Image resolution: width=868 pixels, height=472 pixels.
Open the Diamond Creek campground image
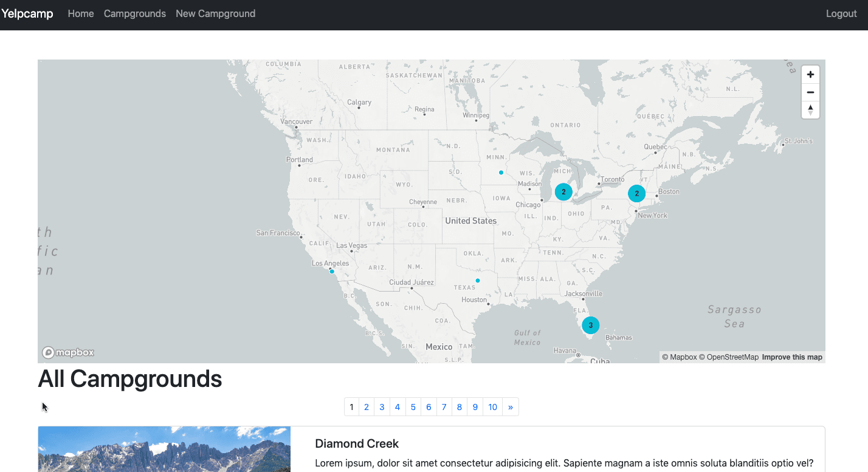(x=164, y=450)
